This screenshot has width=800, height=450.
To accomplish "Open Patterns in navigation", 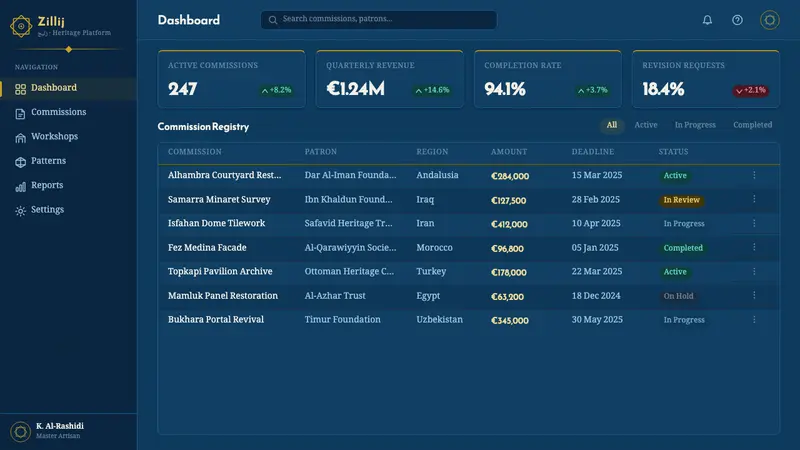I will 68,161.
